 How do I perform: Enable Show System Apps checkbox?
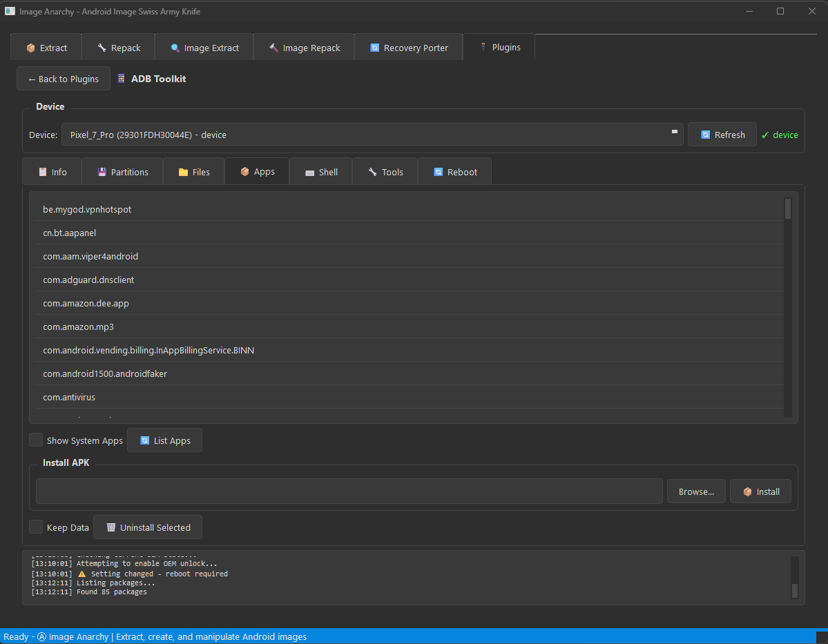click(36, 440)
